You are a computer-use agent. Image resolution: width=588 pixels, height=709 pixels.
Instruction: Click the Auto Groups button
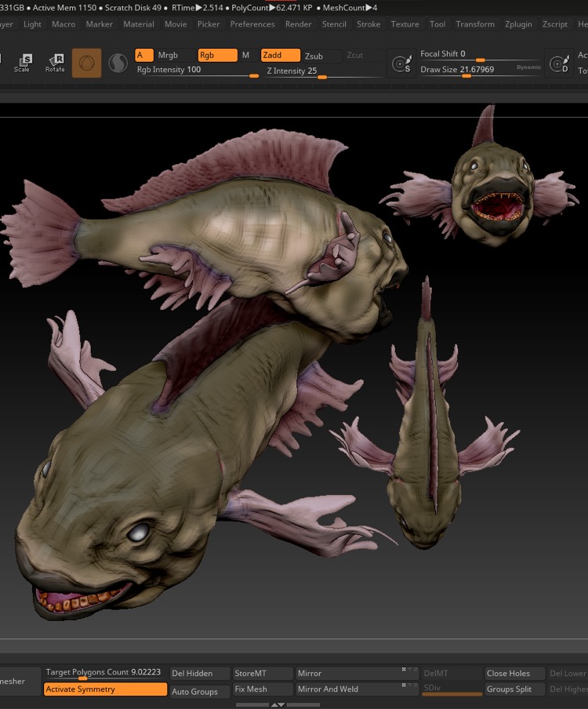click(199, 691)
